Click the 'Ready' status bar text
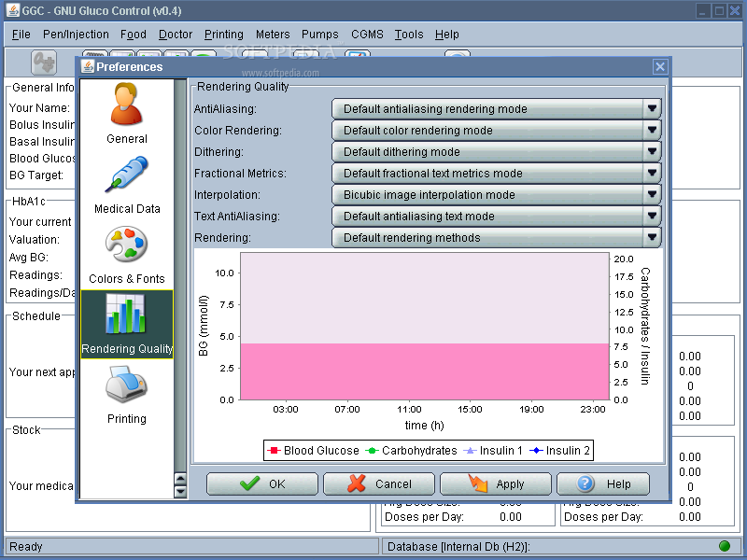The image size is (747, 560). pos(26,546)
